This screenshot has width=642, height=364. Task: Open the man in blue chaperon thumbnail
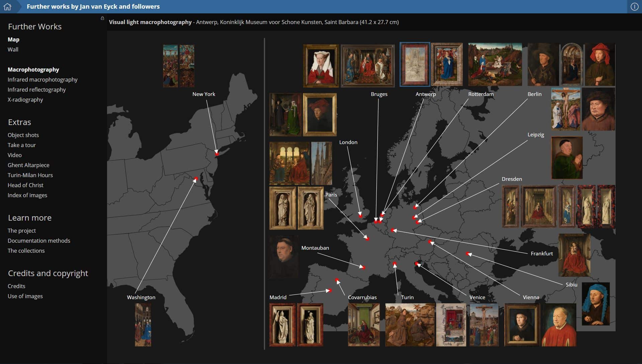tap(596, 304)
